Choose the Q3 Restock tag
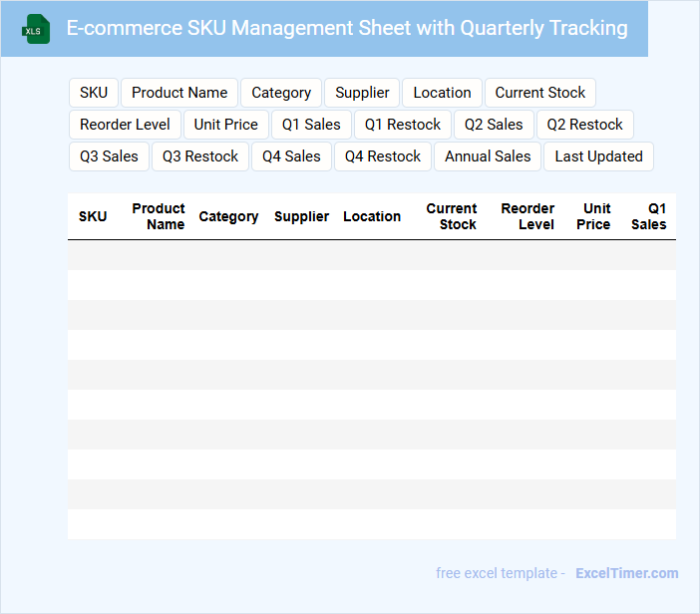The height and width of the screenshot is (614, 700). coord(200,156)
